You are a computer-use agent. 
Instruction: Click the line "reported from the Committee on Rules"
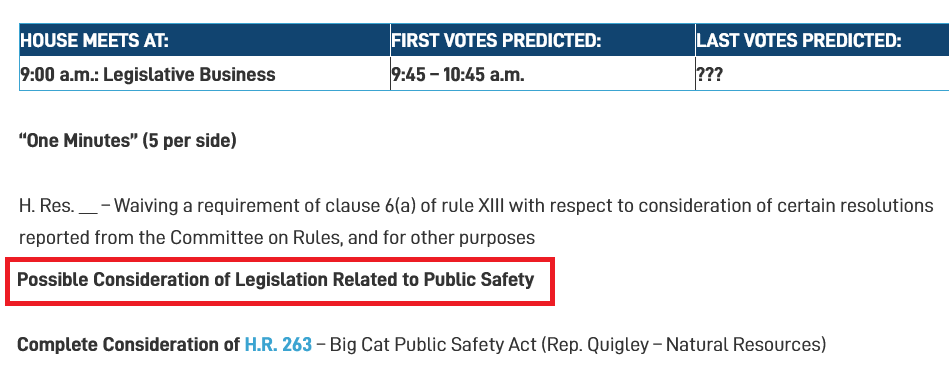point(277,237)
